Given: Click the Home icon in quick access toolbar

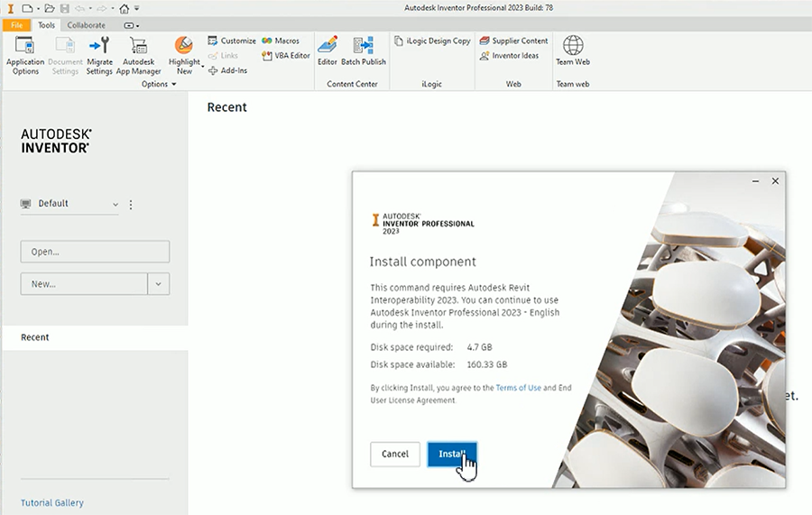Looking at the screenshot, I should [x=125, y=8].
